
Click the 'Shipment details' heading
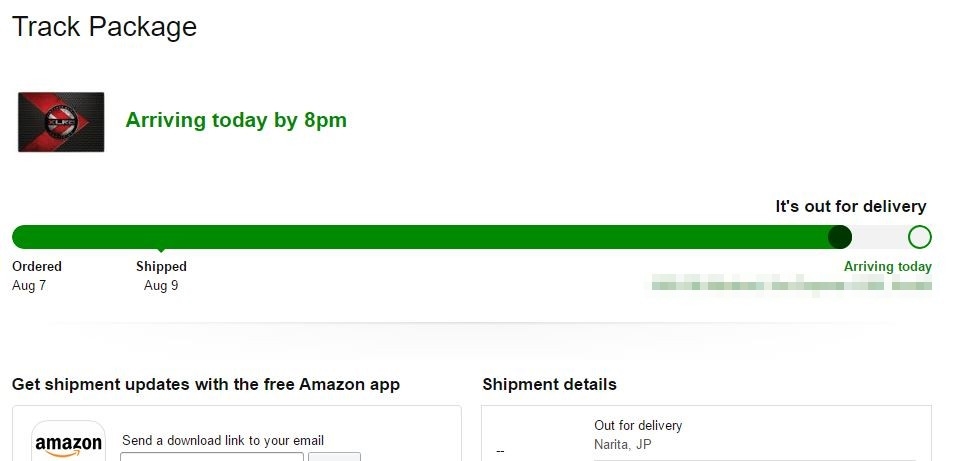pyautogui.click(x=549, y=384)
